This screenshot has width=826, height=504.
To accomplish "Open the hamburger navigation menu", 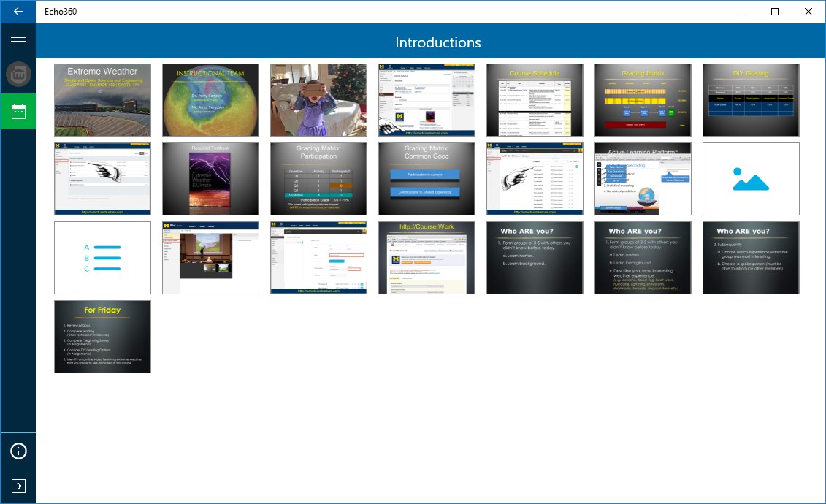I will pyautogui.click(x=18, y=41).
